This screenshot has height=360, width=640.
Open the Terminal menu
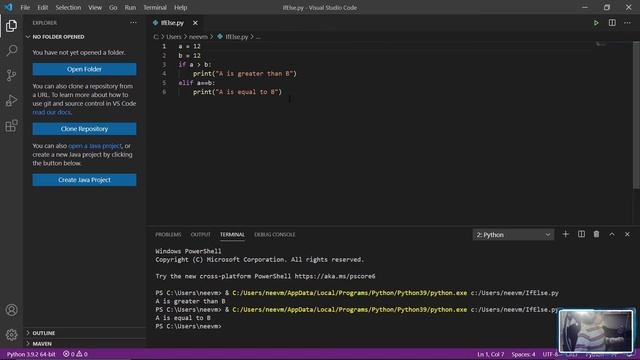155,7
